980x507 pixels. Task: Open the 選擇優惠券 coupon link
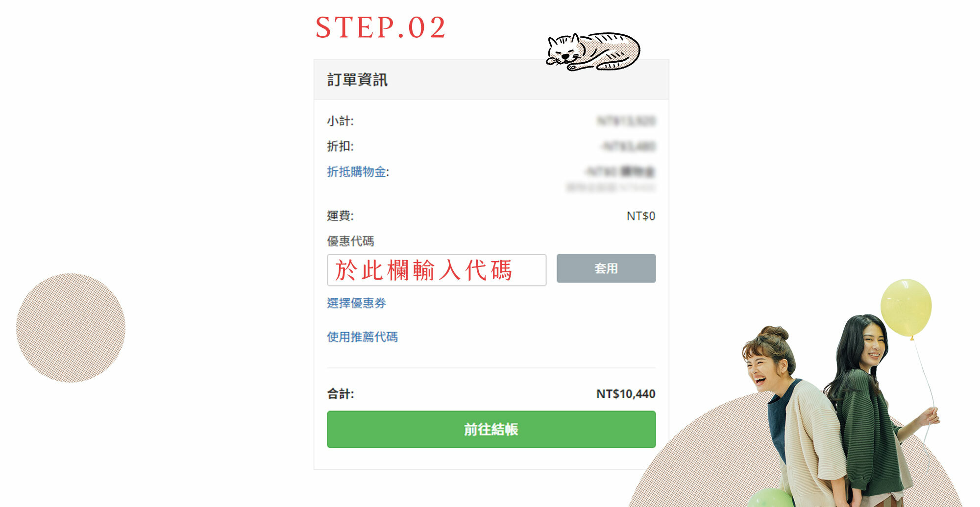356,303
